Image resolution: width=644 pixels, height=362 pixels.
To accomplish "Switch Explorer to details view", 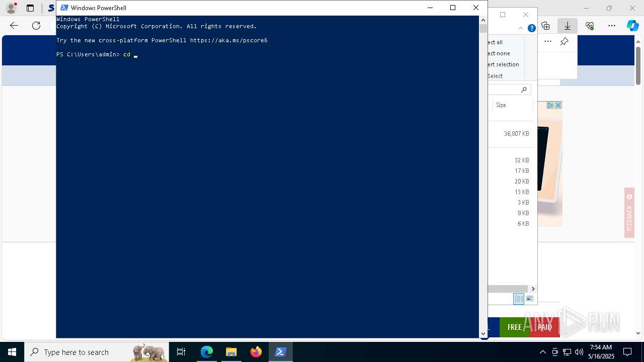I will click(x=519, y=299).
